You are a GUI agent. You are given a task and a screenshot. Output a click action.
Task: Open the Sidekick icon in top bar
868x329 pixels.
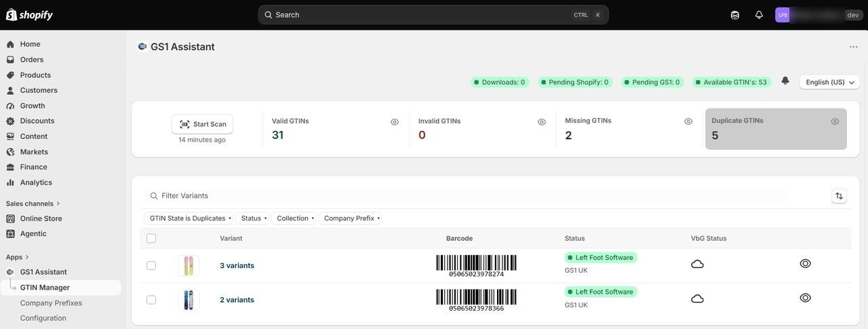(x=735, y=15)
